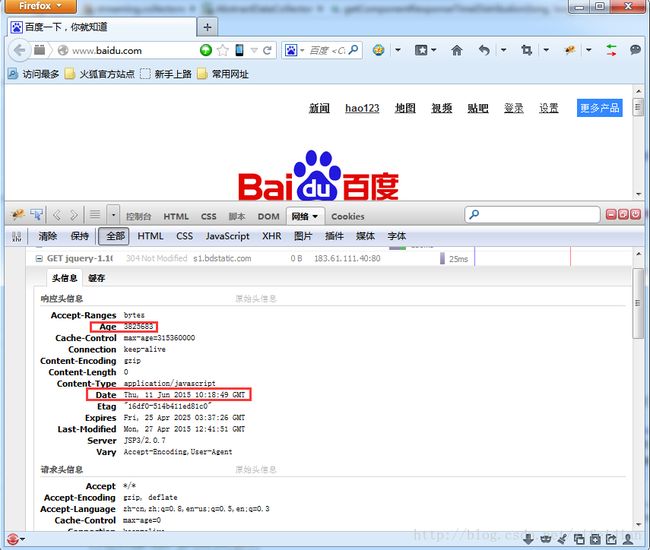650x550 pixels.
Task: Switch to Firebug CSS panel tab
Action: [x=209, y=216]
